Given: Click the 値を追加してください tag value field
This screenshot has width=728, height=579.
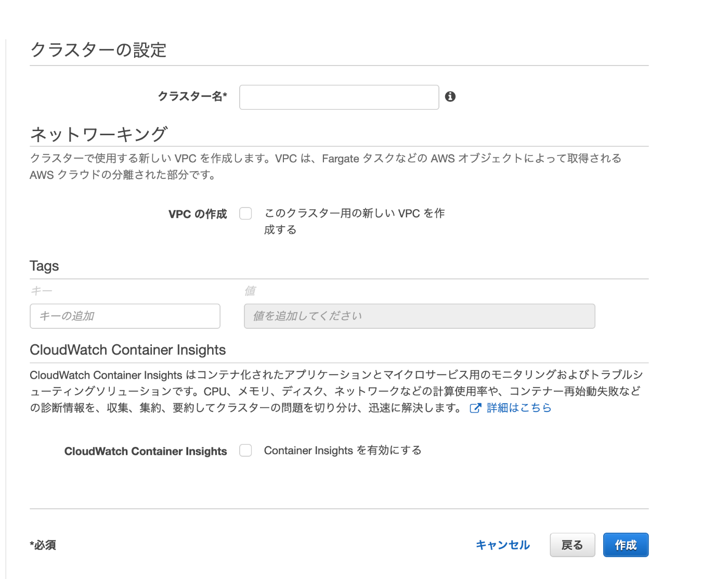Looking at the screenshot, I should 419,316.
